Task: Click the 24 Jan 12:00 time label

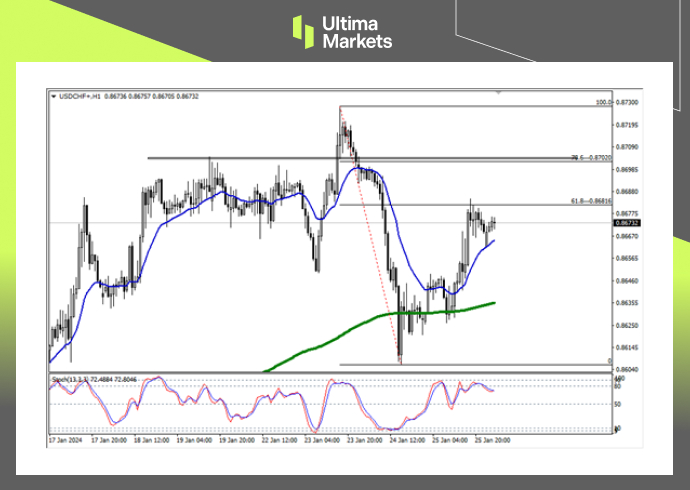Action: click(x=410, y=440)
